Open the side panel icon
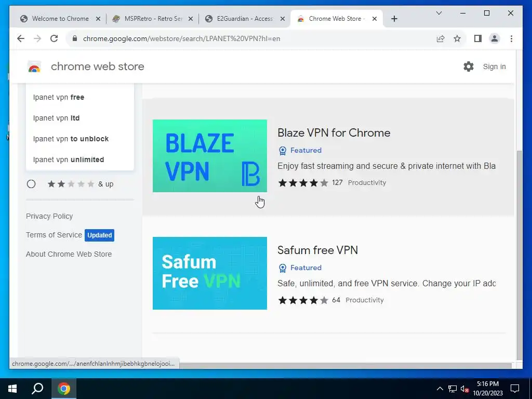 point(478,38)
